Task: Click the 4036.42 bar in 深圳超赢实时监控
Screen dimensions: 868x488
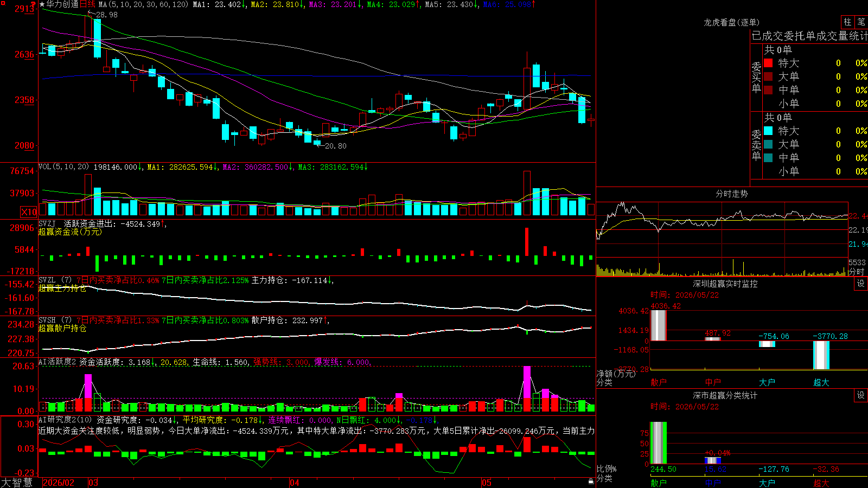Action: point(658,325)
